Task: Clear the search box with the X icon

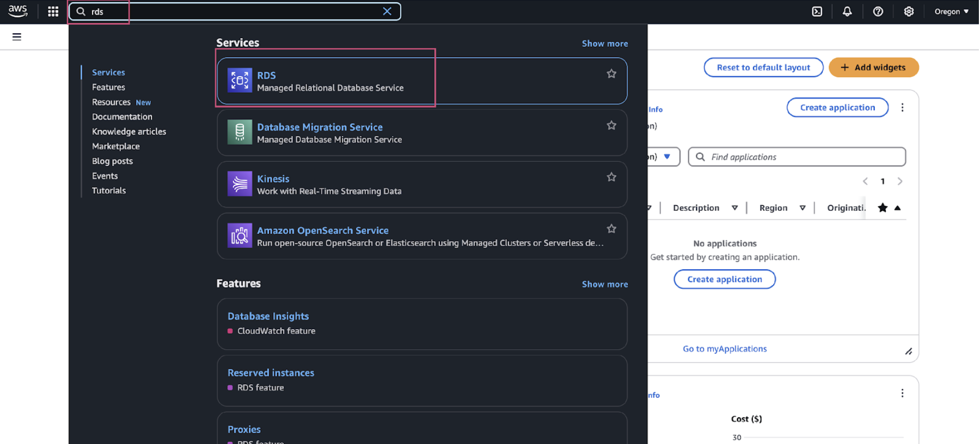Action: (x=387, y=11)
